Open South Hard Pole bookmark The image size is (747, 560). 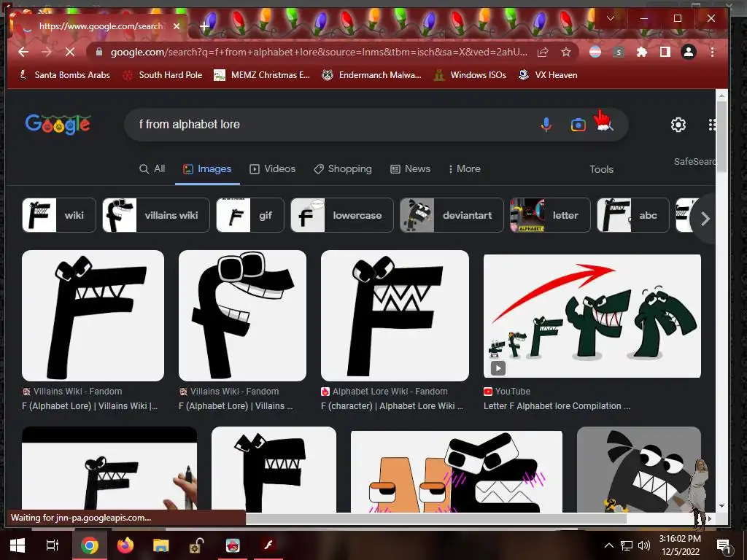click(x=163, y=75)
